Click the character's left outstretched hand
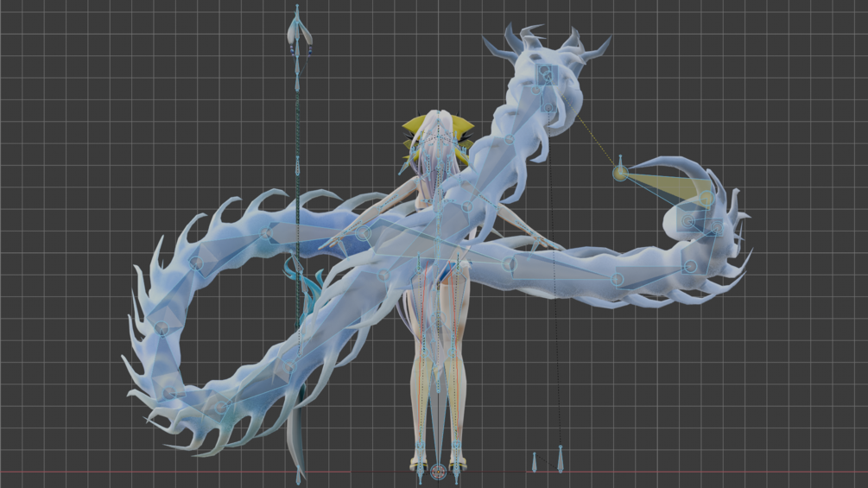 333,244
